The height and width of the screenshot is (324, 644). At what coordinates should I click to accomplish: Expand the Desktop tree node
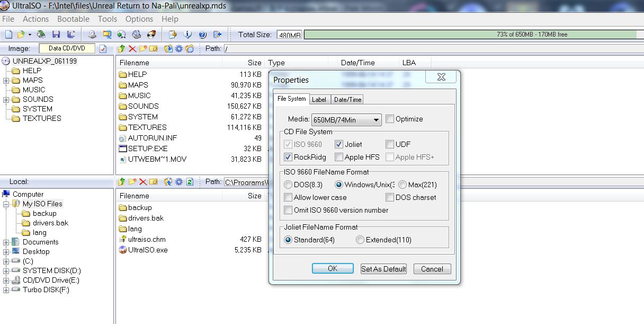pyautogui.click(x=6, y=252)
